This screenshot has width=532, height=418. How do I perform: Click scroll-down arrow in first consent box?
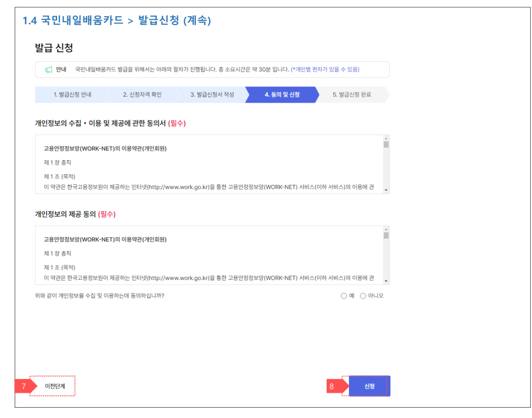point(385,190)
